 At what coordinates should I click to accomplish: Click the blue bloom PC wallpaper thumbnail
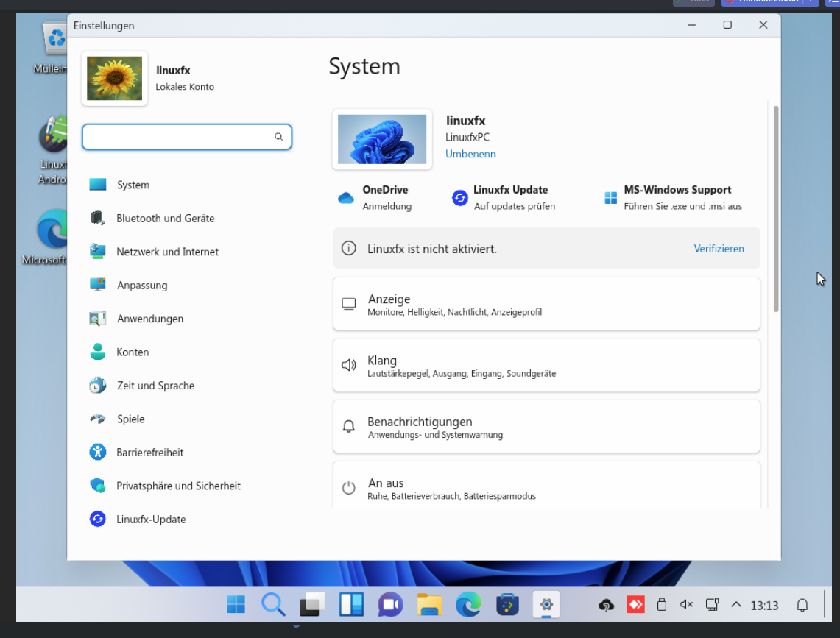click(x=382, y=139)
